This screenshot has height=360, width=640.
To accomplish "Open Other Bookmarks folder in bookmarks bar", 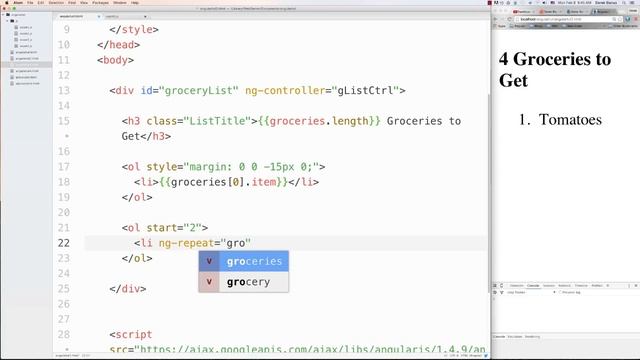I will 623,26.
